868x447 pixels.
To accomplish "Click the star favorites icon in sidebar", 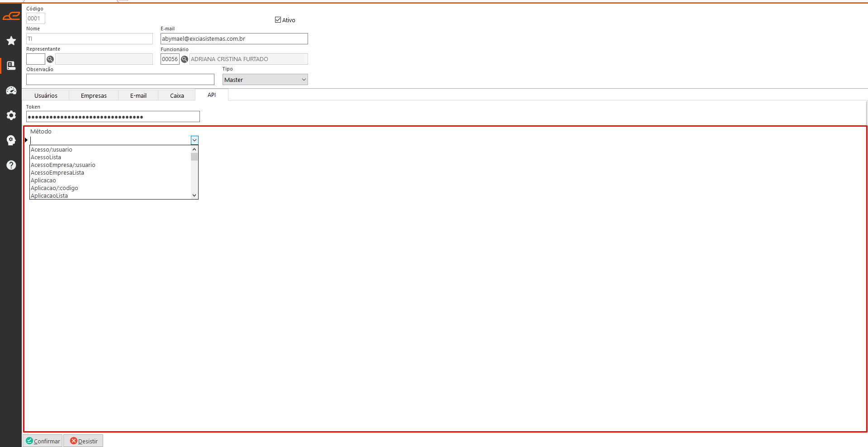I will [11, 41].
